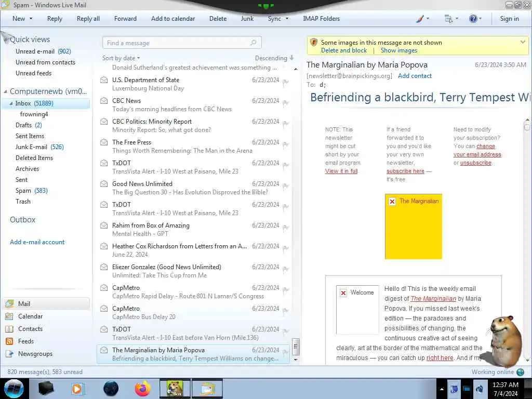Click broken image icon in The Marginalian banner
The image size is (532, 399).
[392, 202]
